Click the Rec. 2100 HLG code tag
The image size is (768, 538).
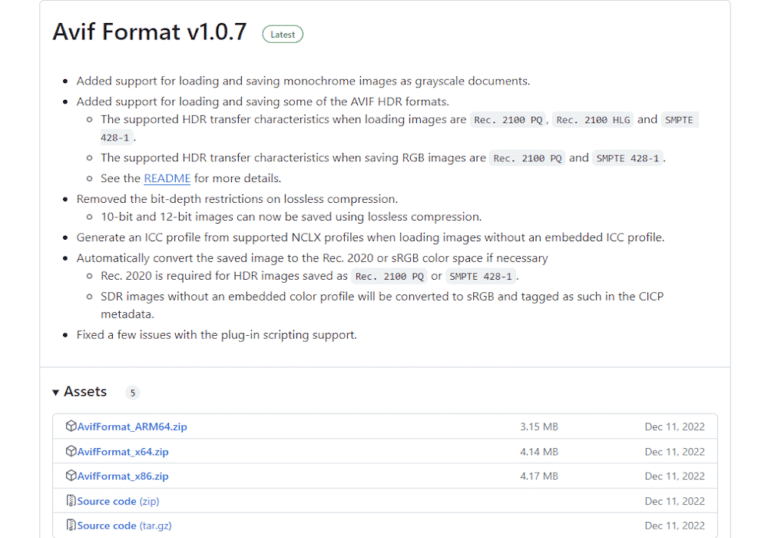click(592, 120)
